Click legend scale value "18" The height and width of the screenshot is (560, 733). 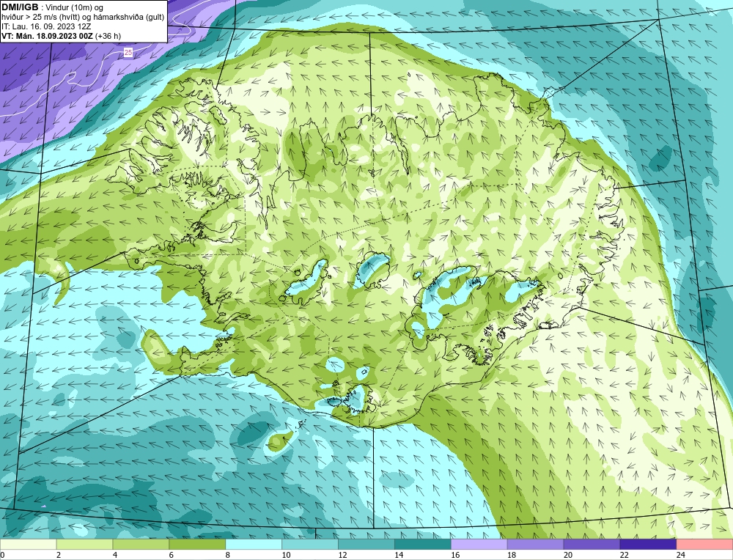coord(512,555)
